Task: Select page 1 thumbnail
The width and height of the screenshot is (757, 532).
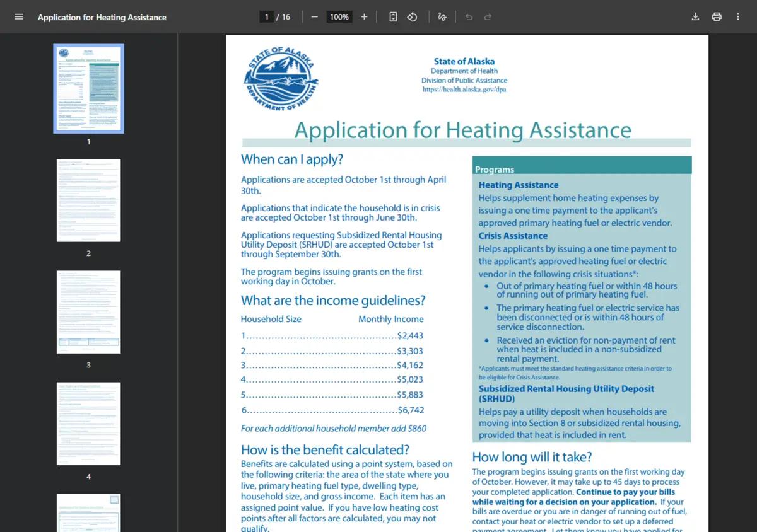Action: pyautogui.click(x=88, y=88)
